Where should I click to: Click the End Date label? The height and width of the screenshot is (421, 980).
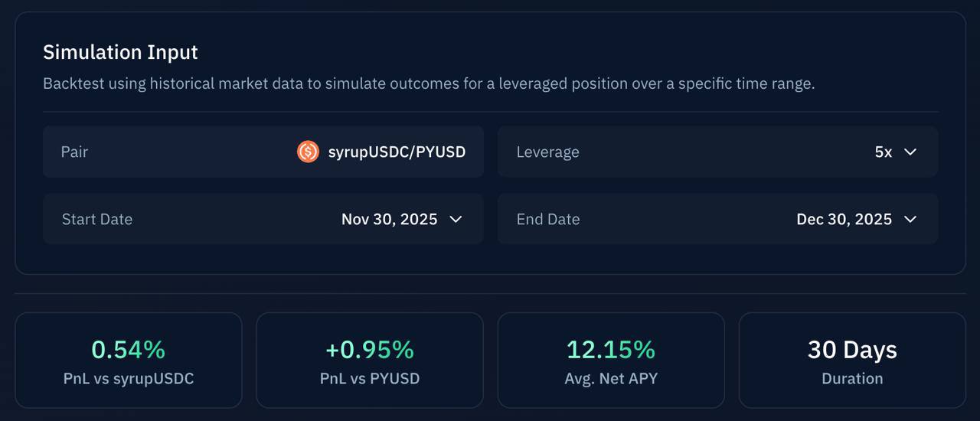pyautogui.click(x=547, y=219)
